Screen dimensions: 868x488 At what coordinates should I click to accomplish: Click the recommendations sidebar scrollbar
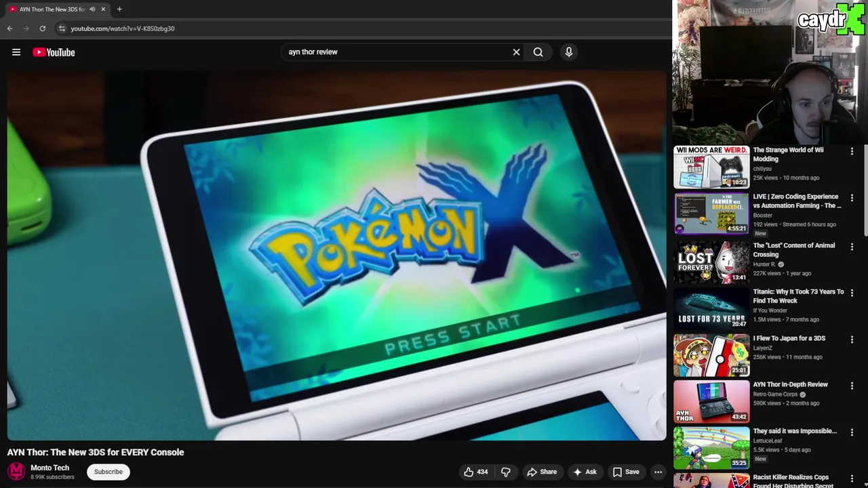(x=865, y=190)
